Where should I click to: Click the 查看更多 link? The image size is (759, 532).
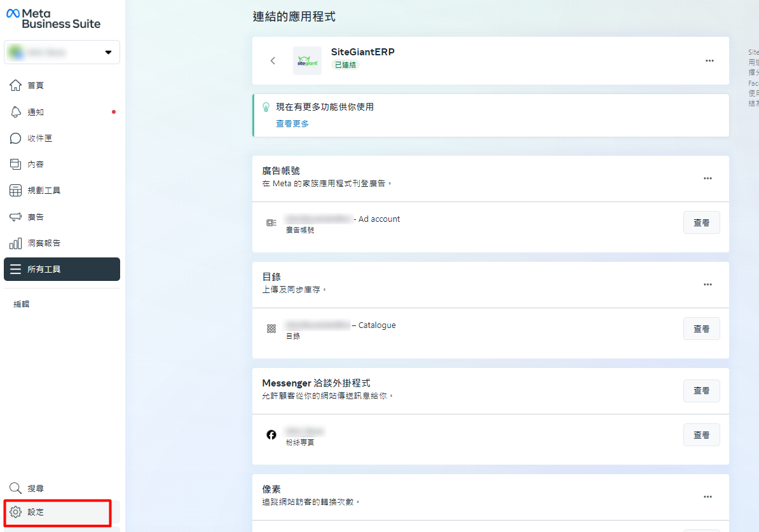click(292, 124)
